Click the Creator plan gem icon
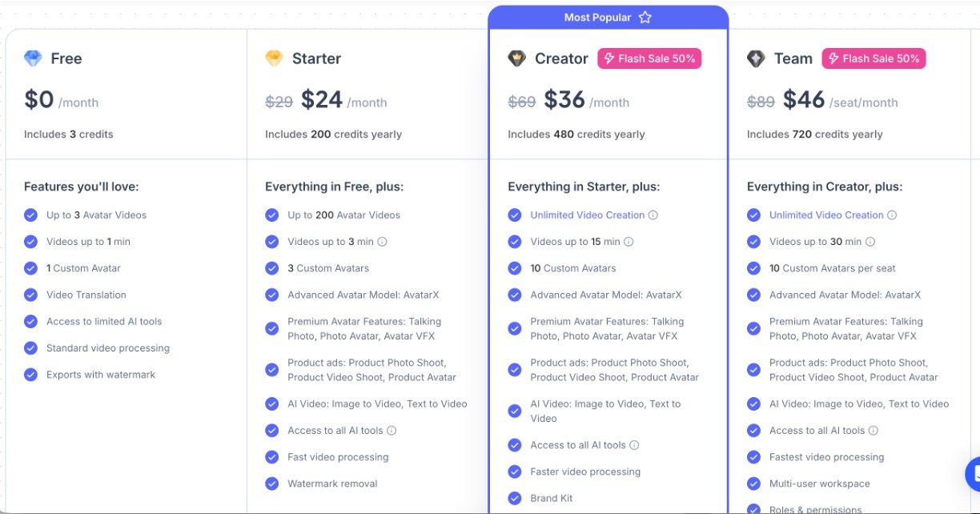The image size is (980, 514). [516, 58]
